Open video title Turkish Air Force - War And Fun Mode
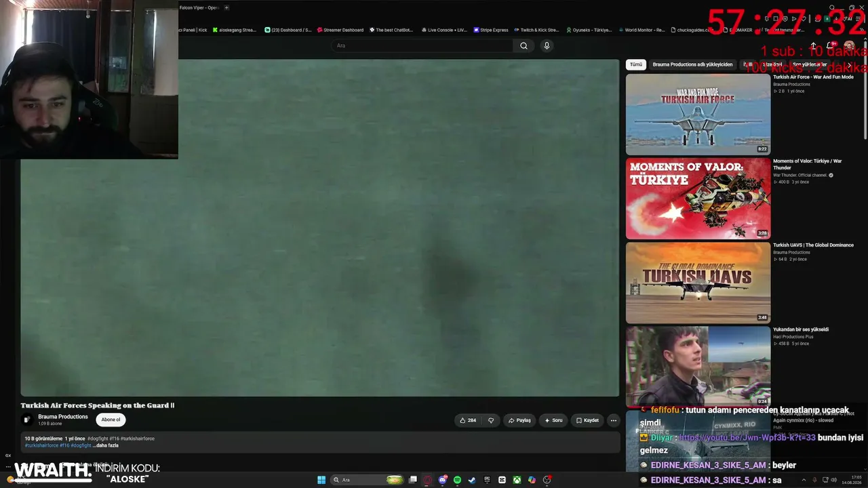This screenshot has height=488, width=868. 813,77
